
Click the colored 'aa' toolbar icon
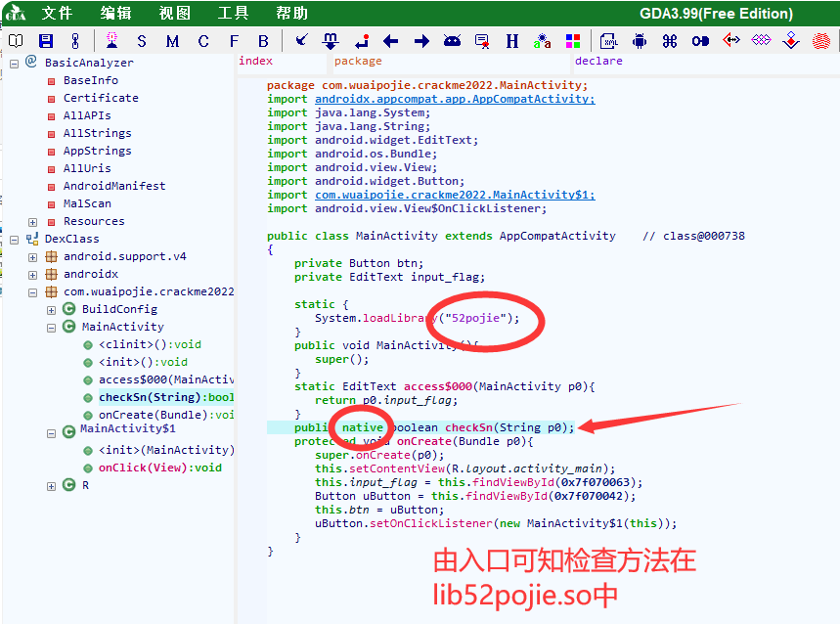coord(542,41)
